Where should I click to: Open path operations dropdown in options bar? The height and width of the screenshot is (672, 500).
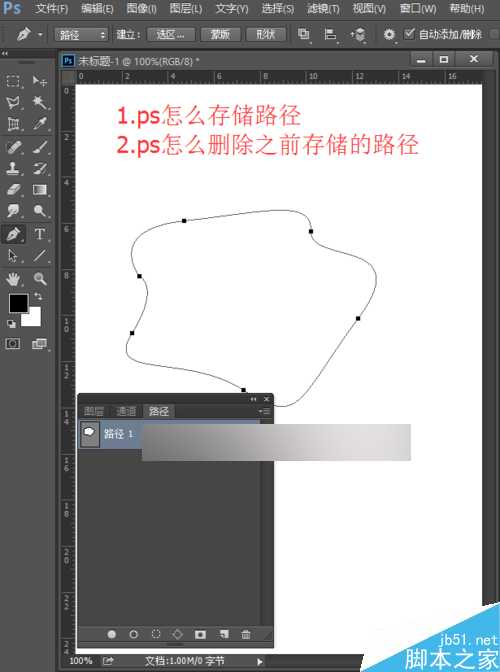[x=303, y=34]
